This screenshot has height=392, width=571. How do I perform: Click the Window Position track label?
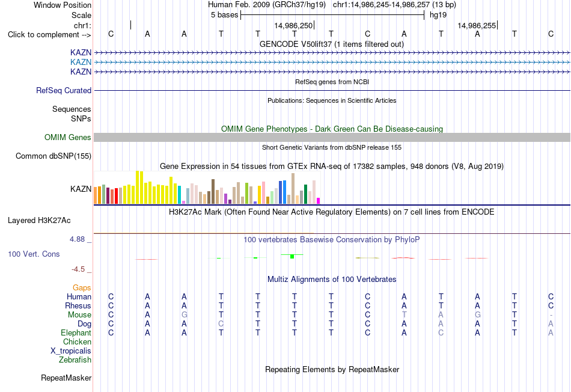point(63,5)
